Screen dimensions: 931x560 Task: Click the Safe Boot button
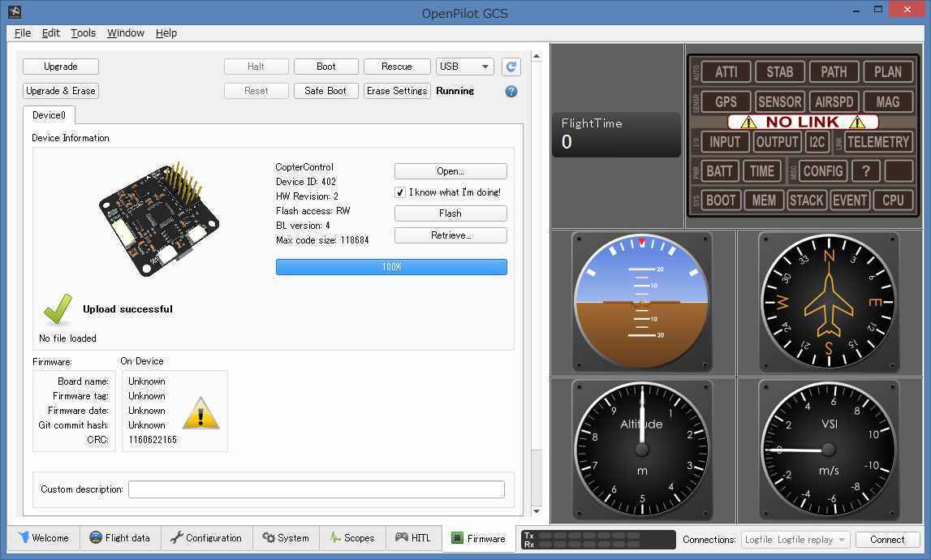[325, 91]
